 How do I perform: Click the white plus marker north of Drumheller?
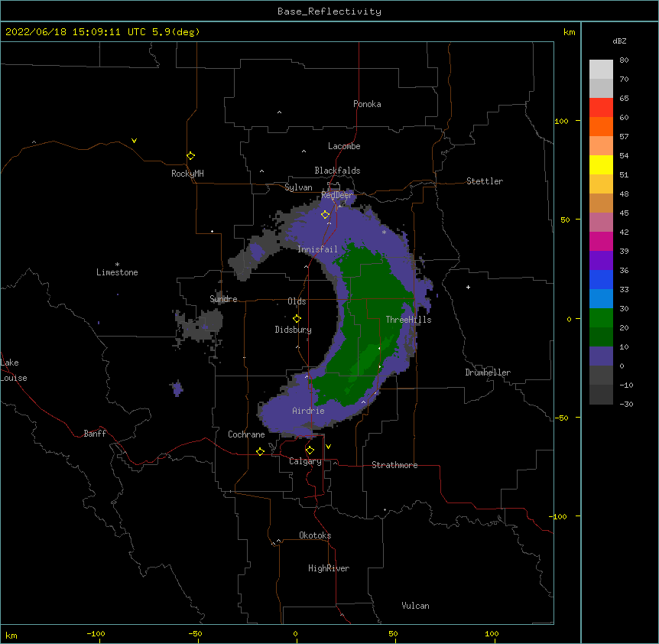(x=468, y=287)
